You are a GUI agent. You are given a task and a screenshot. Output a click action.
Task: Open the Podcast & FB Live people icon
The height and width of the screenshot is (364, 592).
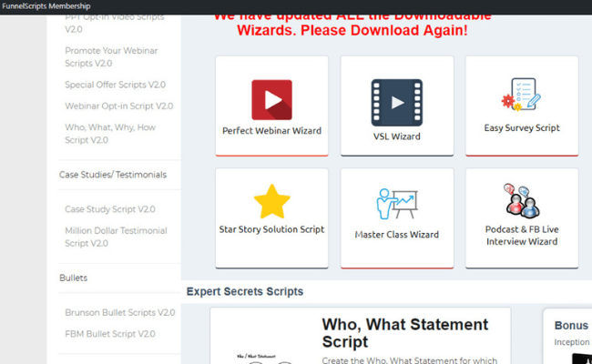(522, 201)
